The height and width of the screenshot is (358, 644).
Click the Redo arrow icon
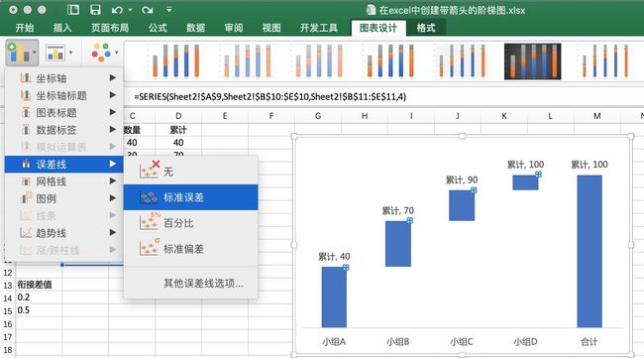tap(147, 10)
